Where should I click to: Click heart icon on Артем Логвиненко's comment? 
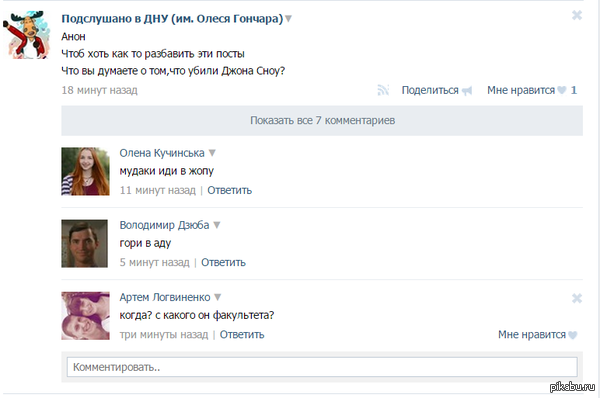point(572,335)
